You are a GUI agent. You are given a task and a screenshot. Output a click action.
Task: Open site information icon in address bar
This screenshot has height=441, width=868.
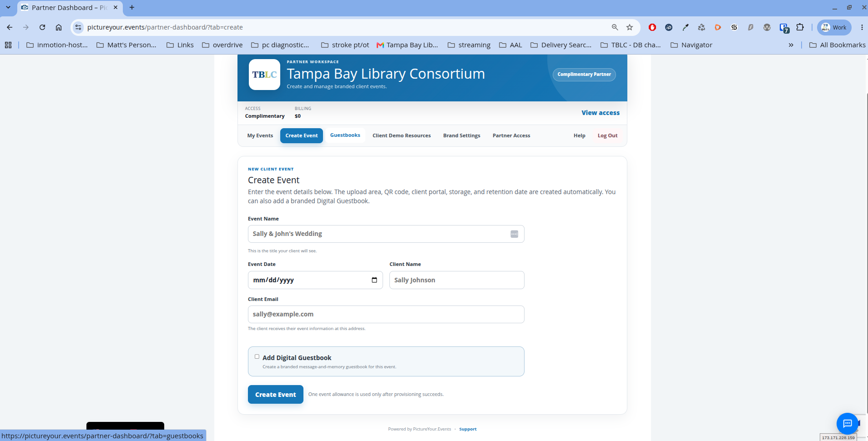78,27
